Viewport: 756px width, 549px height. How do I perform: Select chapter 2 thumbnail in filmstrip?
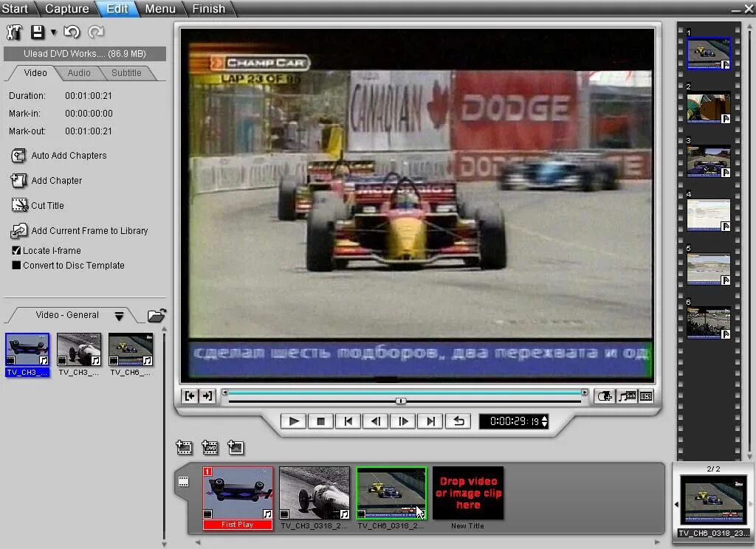tap(708, 108)
